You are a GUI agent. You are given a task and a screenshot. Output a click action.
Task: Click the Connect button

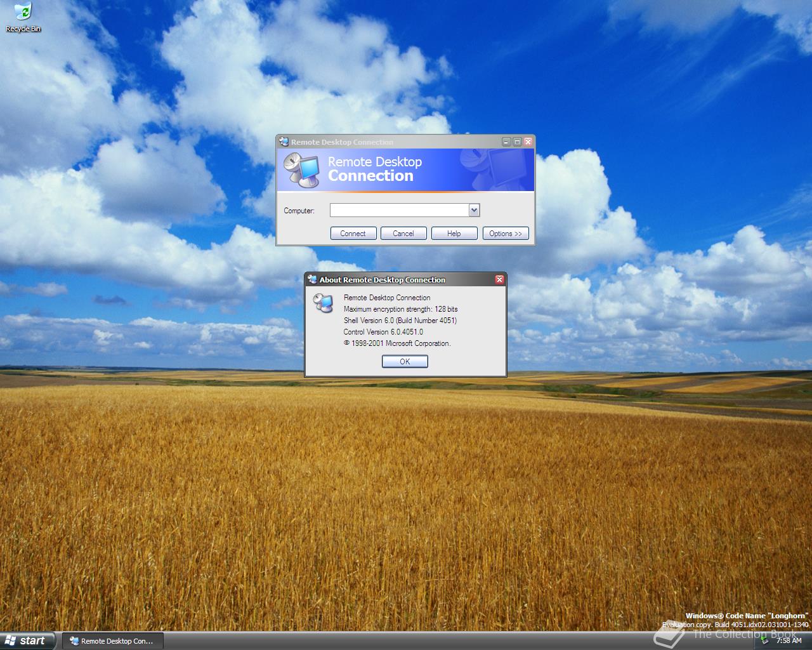[353, 234]
